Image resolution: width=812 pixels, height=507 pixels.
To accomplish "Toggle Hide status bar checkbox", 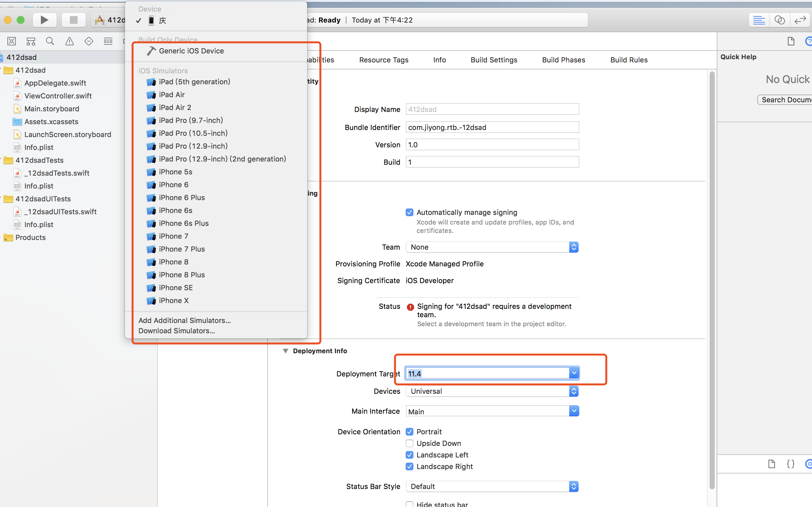I will coord(409,504).
